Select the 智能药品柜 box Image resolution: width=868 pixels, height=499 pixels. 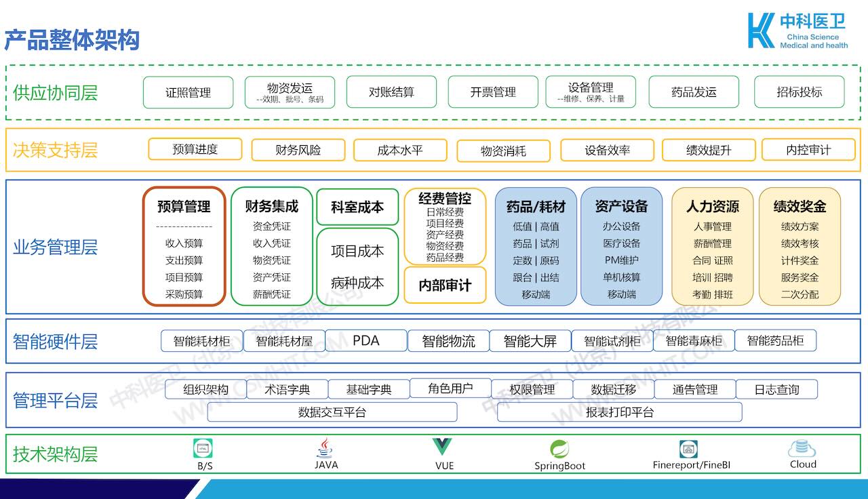pos(775,340)
